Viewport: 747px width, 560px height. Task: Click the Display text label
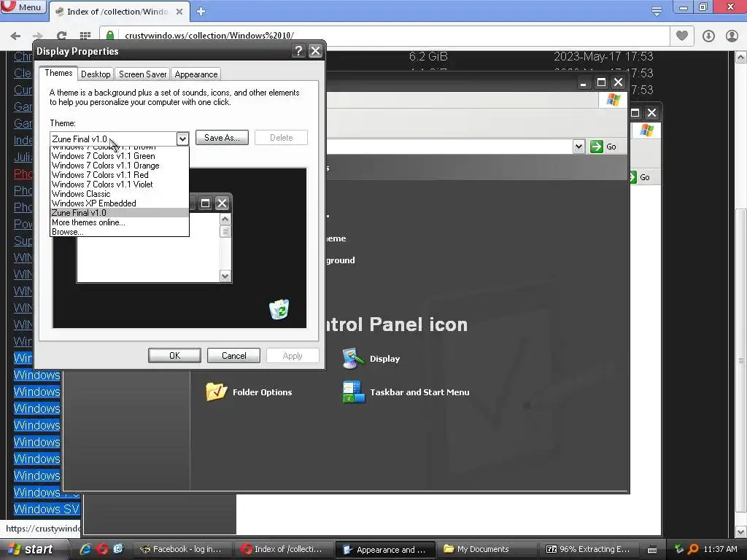tap(385, 359)
